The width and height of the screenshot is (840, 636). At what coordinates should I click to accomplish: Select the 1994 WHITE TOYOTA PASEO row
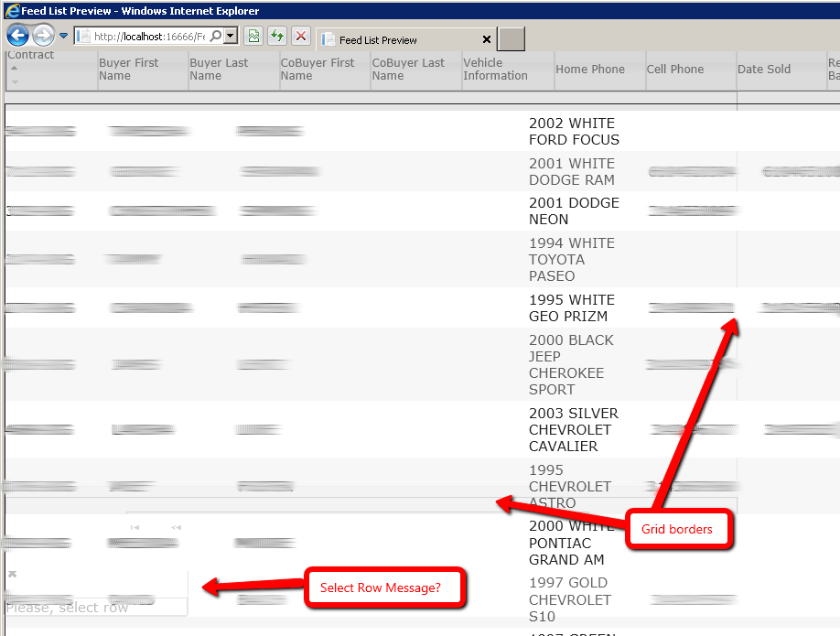[x=422, y=259]
